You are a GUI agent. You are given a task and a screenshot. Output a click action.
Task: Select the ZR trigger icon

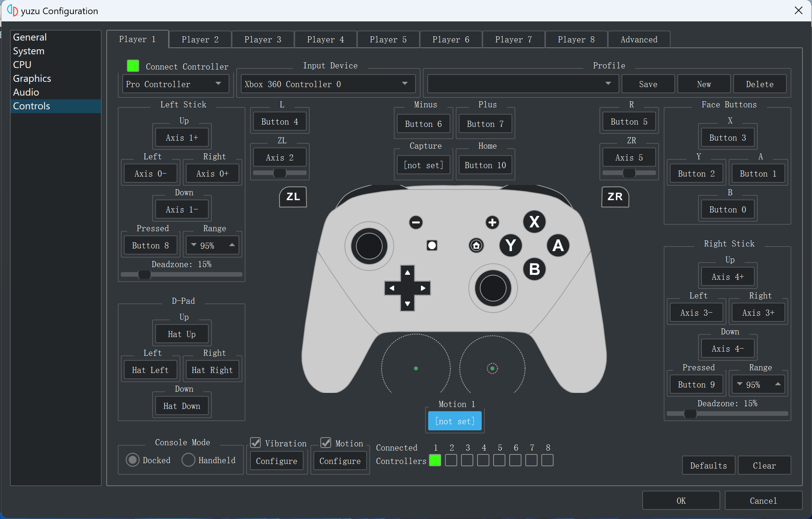coord(615,197)
